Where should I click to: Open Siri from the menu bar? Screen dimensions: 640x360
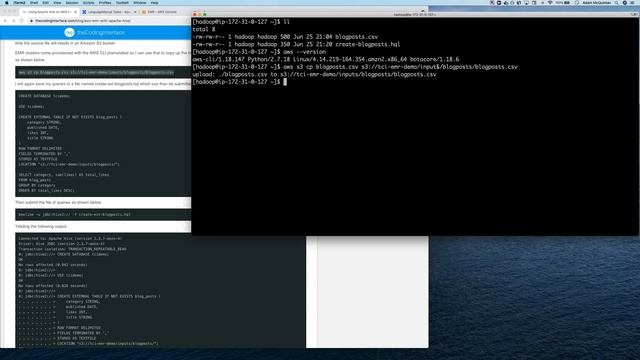point(624,2)
